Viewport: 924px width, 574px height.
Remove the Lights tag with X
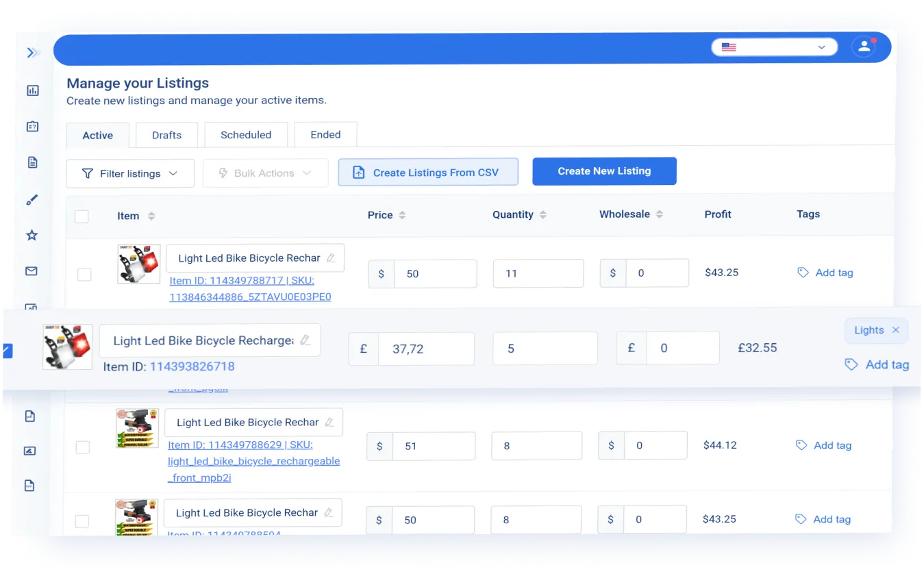[895, 330]
